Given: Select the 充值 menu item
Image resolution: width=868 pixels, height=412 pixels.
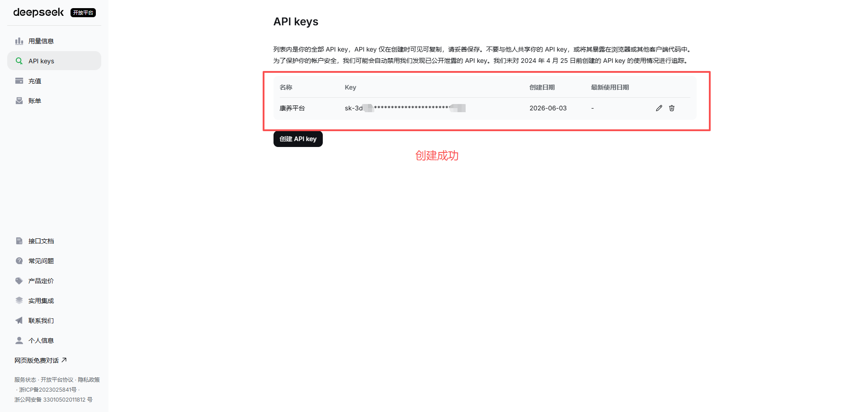Looking at the screenshot, I should (54, 81).
